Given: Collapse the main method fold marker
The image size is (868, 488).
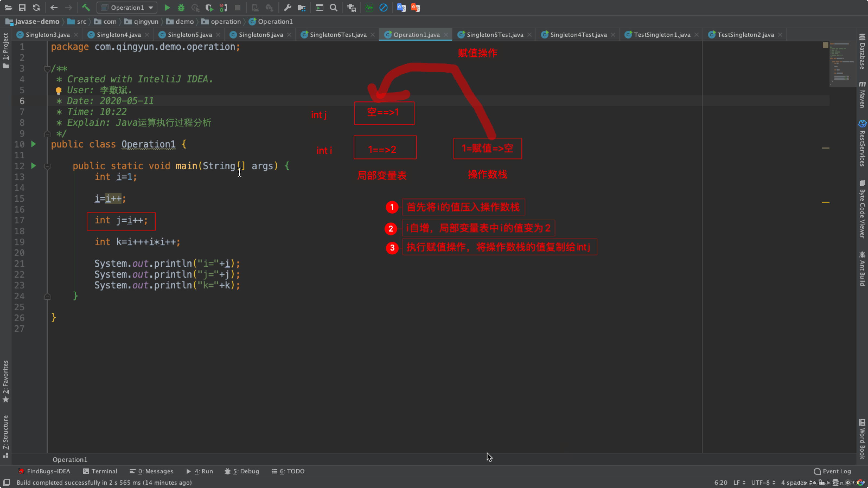Looking at the screenshot, I should [x=47, y=166].
